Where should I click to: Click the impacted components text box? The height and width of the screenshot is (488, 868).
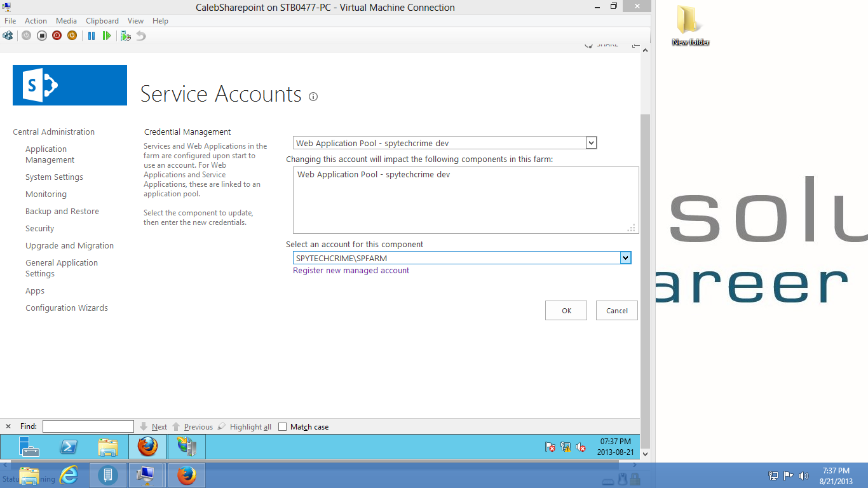pyautogui.click(x=466, y=200)
